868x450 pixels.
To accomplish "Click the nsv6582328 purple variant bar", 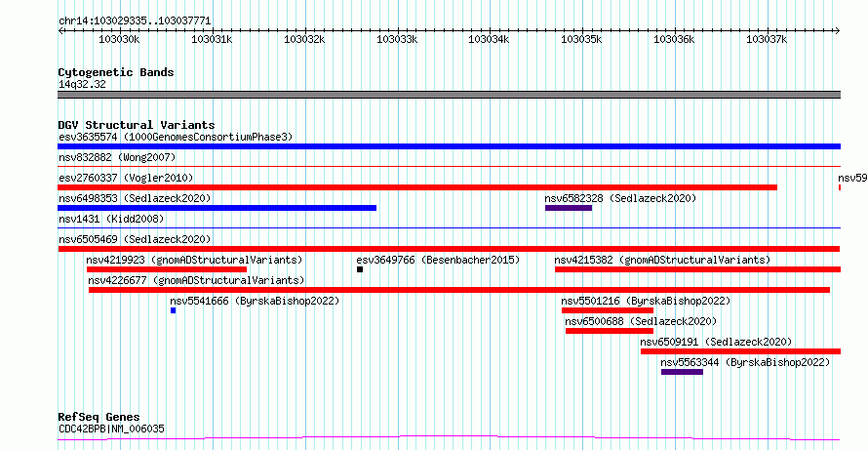I will click(569, 208).
